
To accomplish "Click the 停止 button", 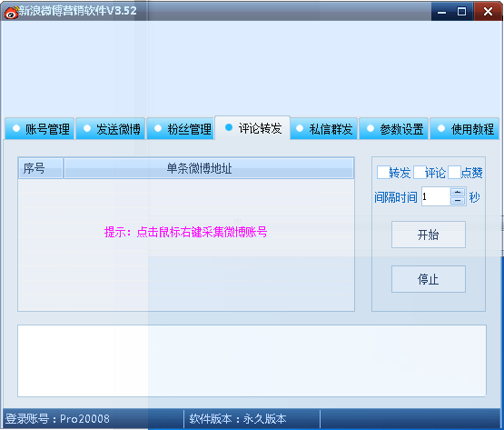I will tap(428, 279).
